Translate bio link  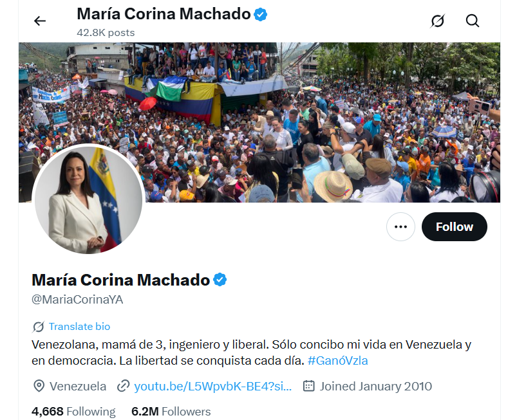[79, 327]
